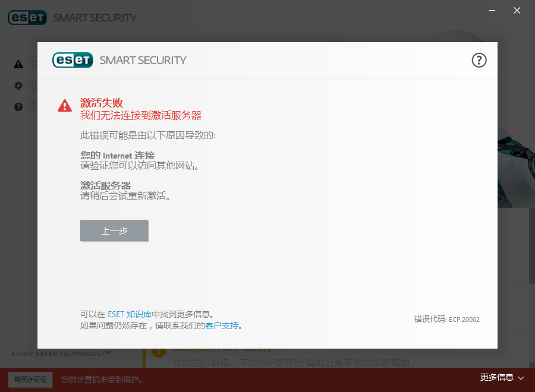Click the yellow warning icon behind the dialog
The image size is (535, 392).
point(158,352)
